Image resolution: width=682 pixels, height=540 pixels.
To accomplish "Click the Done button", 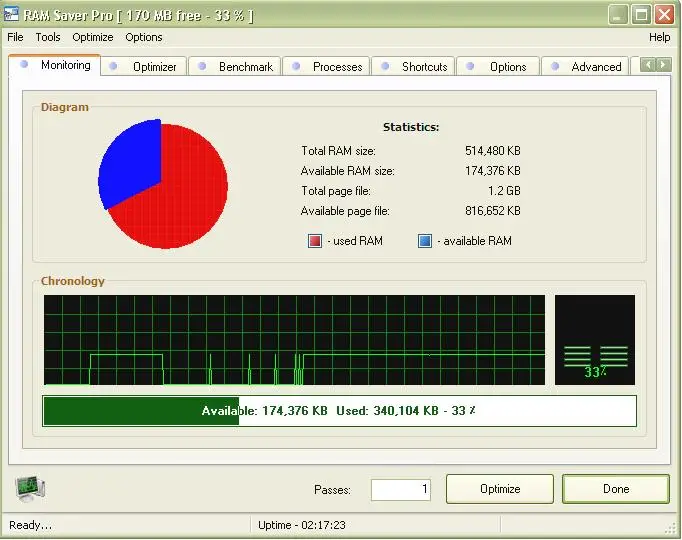I will click(616, 489).
